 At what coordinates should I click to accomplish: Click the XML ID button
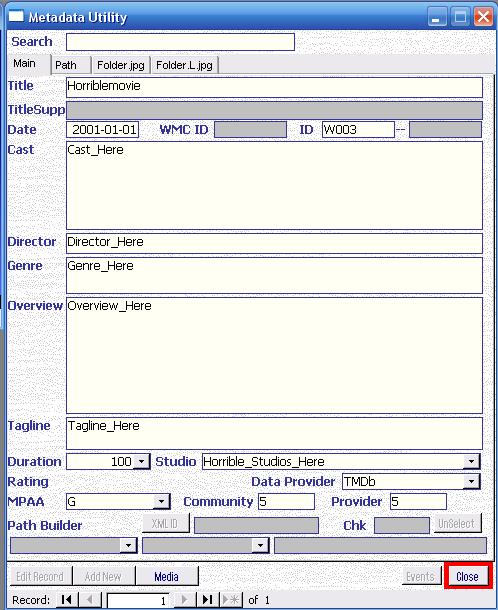[x=165, y=524]
